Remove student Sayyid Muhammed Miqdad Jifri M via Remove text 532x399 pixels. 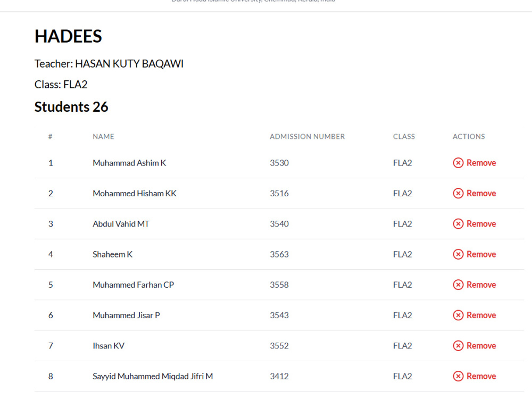481,376
